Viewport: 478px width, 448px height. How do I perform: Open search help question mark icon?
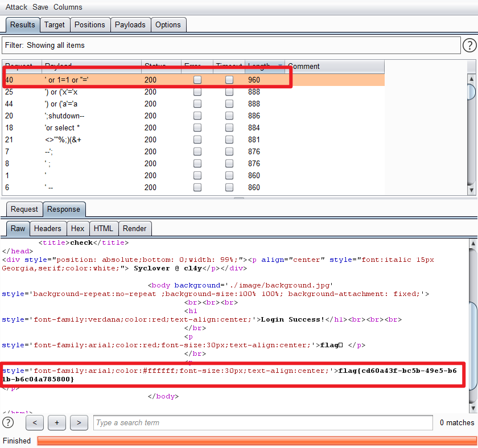[8, 423]
